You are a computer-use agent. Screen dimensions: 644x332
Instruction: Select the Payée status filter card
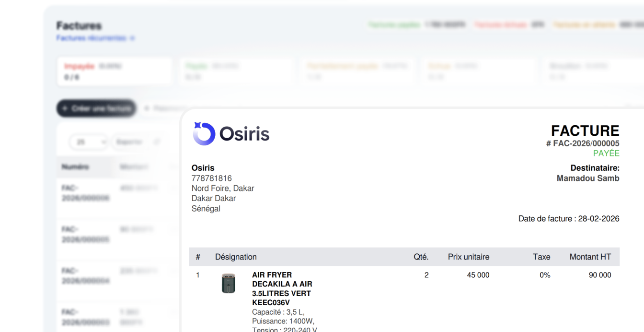tap(236, 71)
